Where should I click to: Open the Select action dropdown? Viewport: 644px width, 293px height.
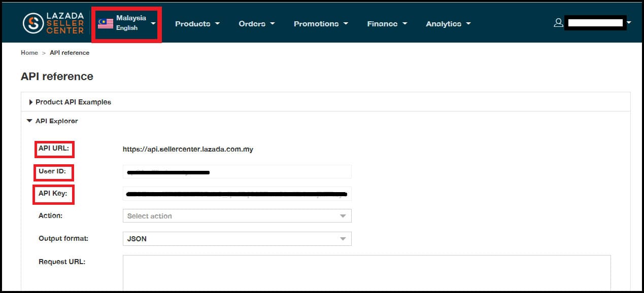(237, 216)
